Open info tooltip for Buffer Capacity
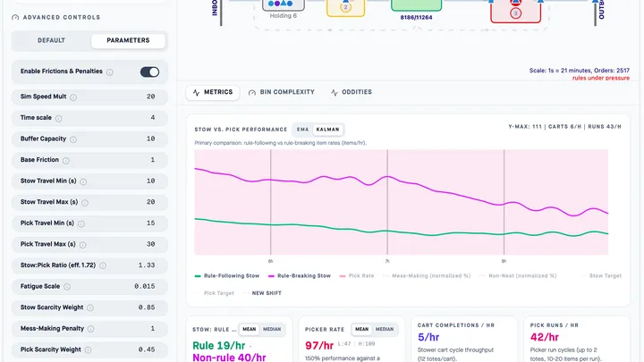The image size is (644, 362). click(73, 139)
